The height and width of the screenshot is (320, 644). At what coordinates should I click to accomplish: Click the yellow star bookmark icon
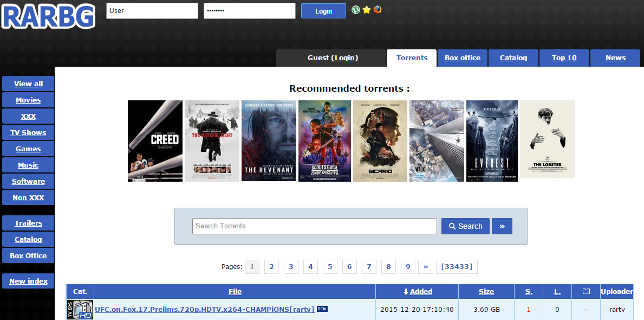point(367,9)
